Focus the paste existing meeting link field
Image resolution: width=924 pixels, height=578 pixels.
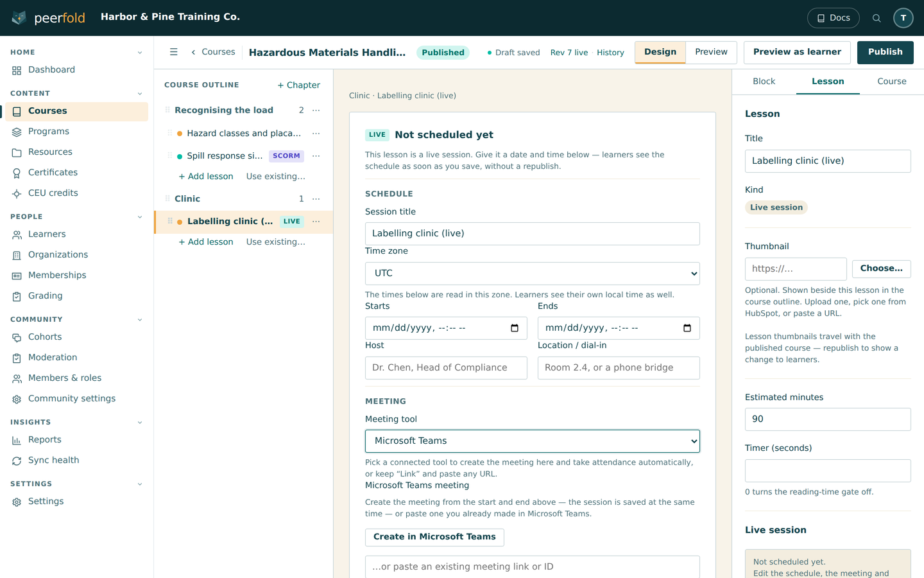click(x=533, y=567)
